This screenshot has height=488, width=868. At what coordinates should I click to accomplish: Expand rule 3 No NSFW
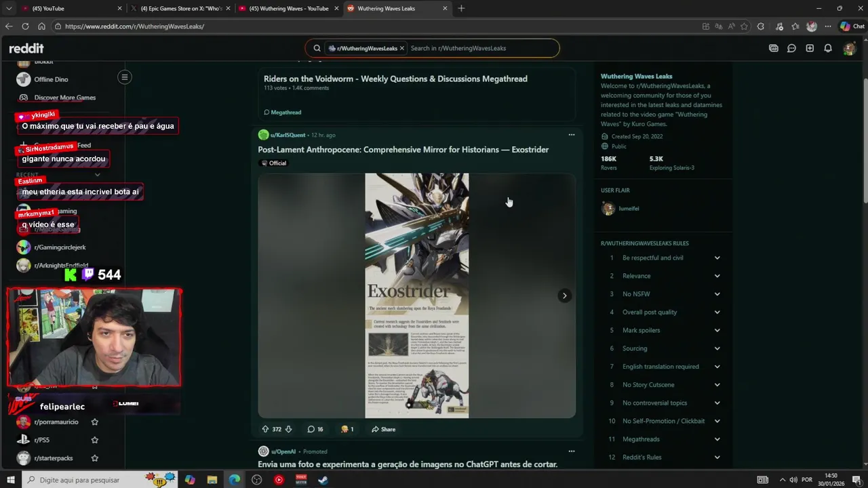717,294
